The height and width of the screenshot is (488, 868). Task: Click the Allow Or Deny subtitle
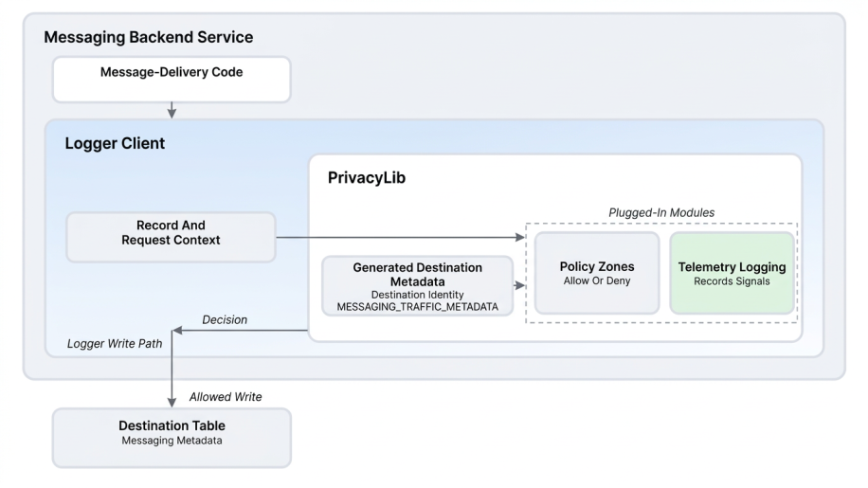[597, 281]
